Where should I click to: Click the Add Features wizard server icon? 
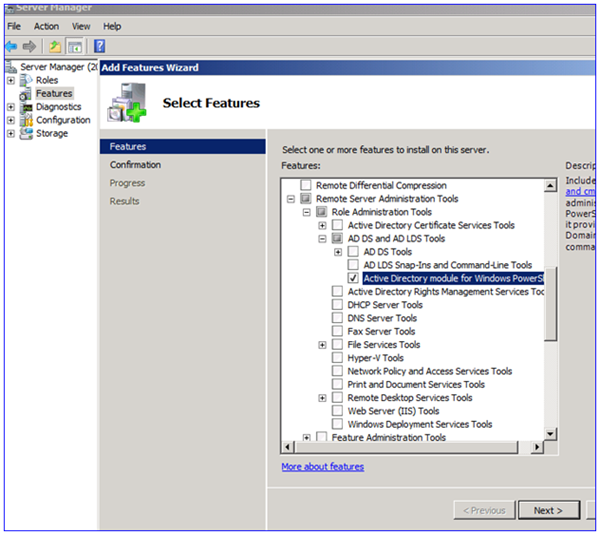(127, 103)
